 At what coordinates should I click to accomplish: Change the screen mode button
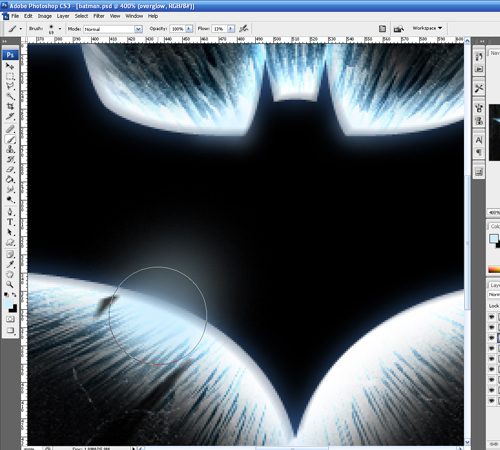pos(10,331)
